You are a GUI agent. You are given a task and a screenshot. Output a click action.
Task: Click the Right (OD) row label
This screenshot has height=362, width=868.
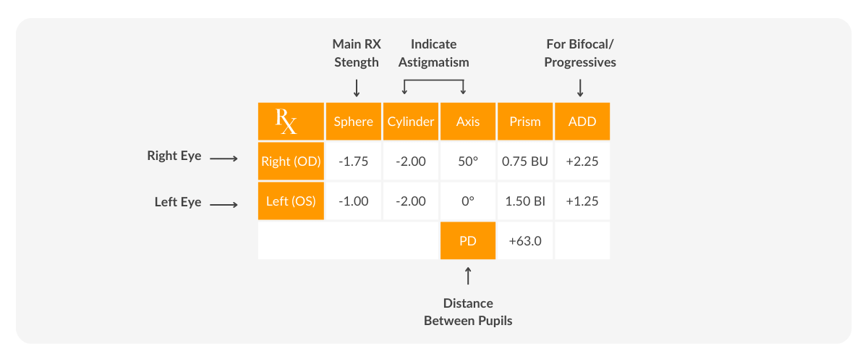291,161
